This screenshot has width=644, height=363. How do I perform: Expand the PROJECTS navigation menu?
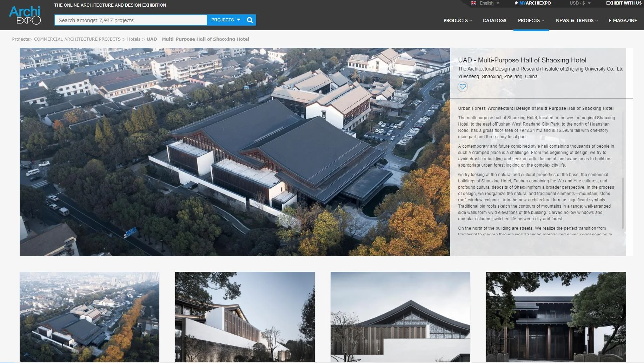(x=531, y=21)
